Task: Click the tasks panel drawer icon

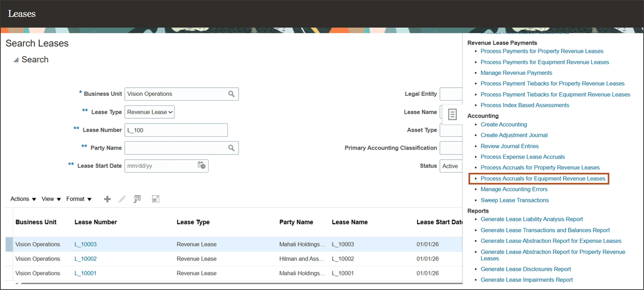Action: tap(452, 114)
